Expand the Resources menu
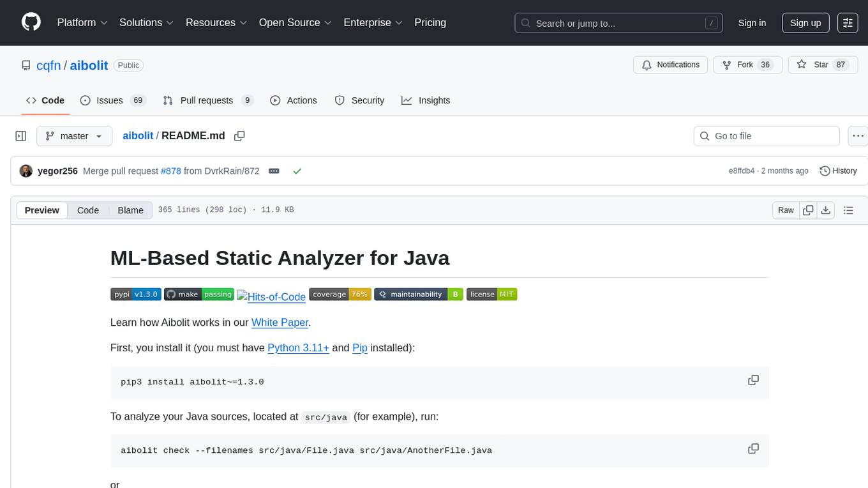The width and height of the screenshot is (868, 488). click(x=217, y=22)
